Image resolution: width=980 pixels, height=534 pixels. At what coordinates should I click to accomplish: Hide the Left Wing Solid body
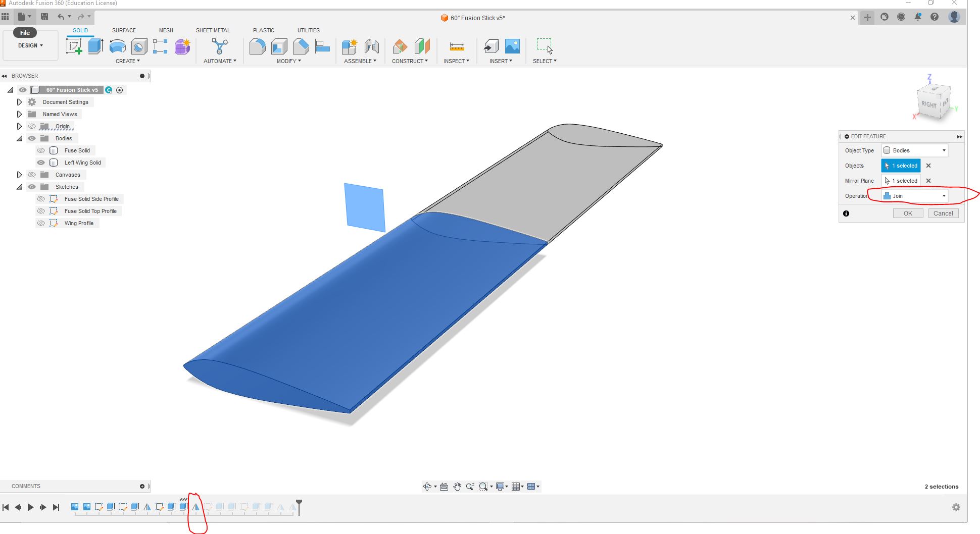[x=41, y=163]
